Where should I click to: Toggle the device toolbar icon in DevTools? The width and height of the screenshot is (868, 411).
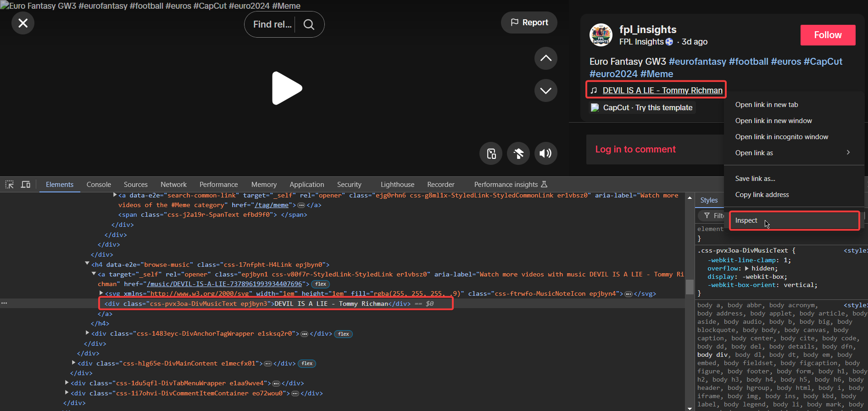pos(26,185)
